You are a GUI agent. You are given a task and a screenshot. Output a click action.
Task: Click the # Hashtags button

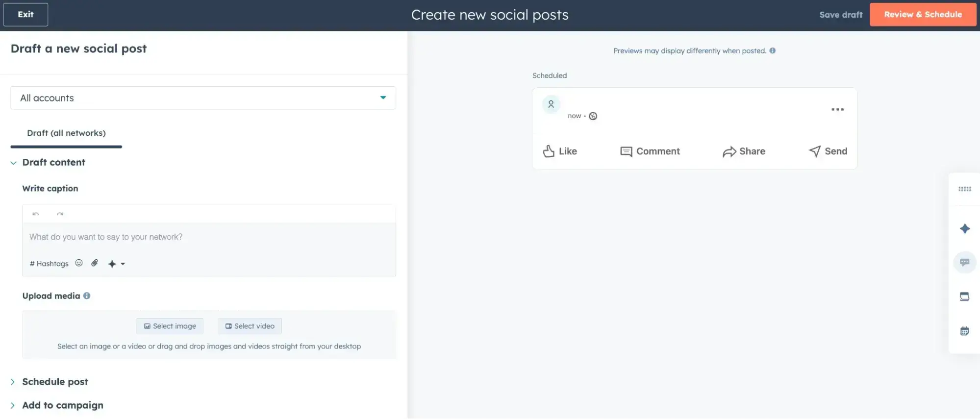click(x=49, y=264)
